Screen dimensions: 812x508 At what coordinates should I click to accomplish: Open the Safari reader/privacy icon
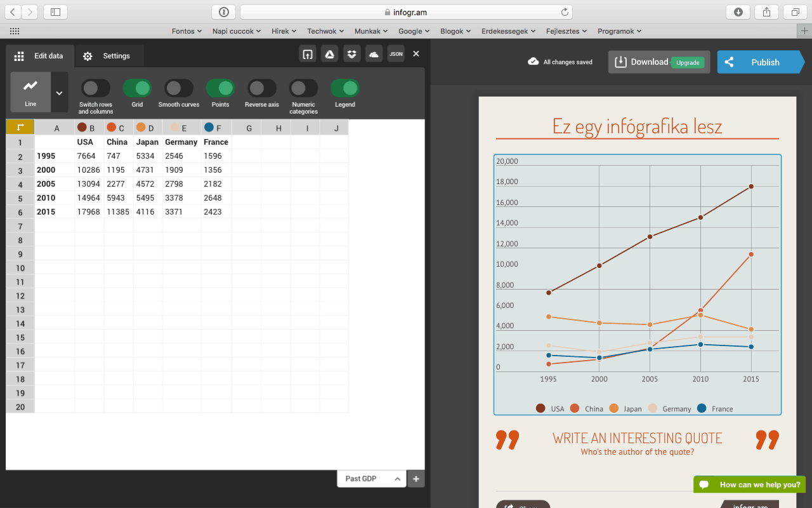click(x=223, y=12)
